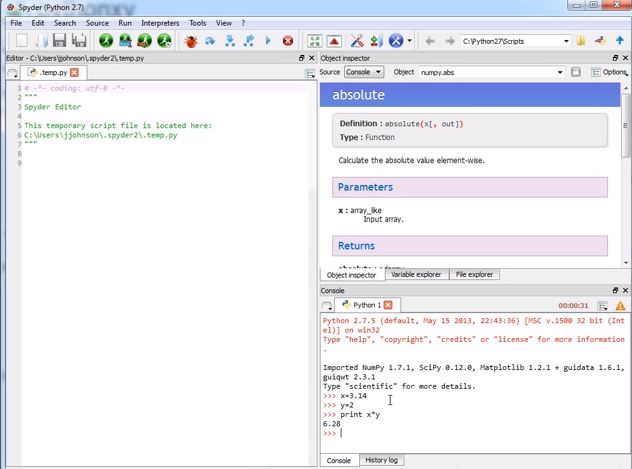Click the Save file floppy disk icon
632x469 pixels.
coord(59,41)
